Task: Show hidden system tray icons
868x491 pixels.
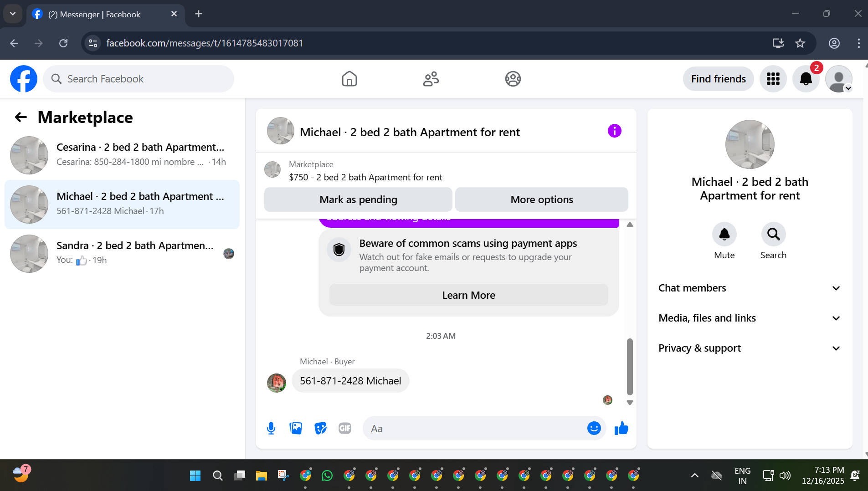Action: (x=695, y=476)
